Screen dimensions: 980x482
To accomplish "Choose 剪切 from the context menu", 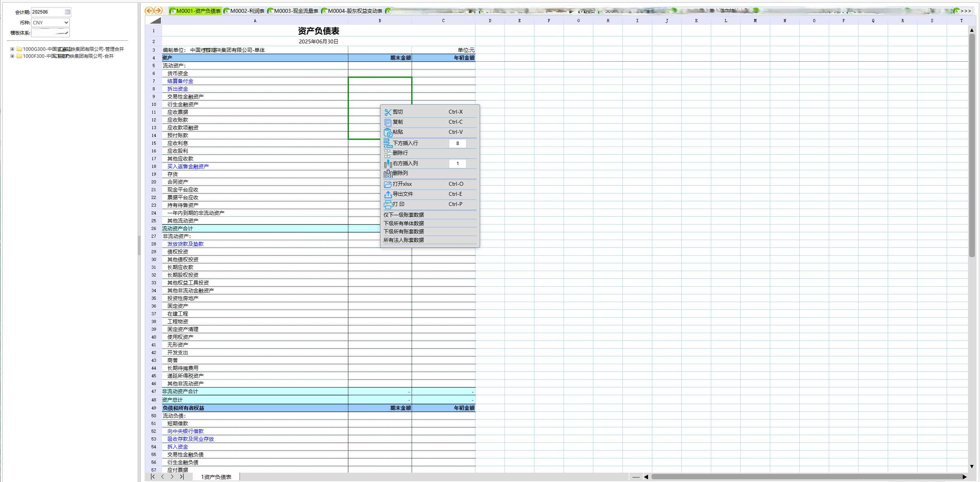I will tap(398, 112).
